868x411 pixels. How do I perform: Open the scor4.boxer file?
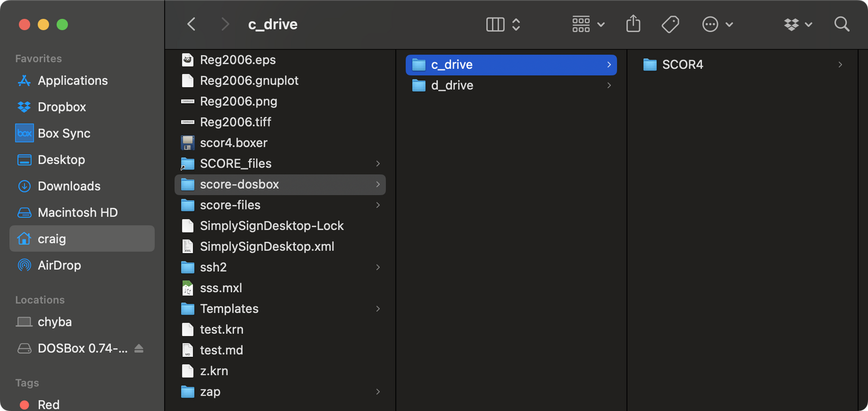[233, 143]
